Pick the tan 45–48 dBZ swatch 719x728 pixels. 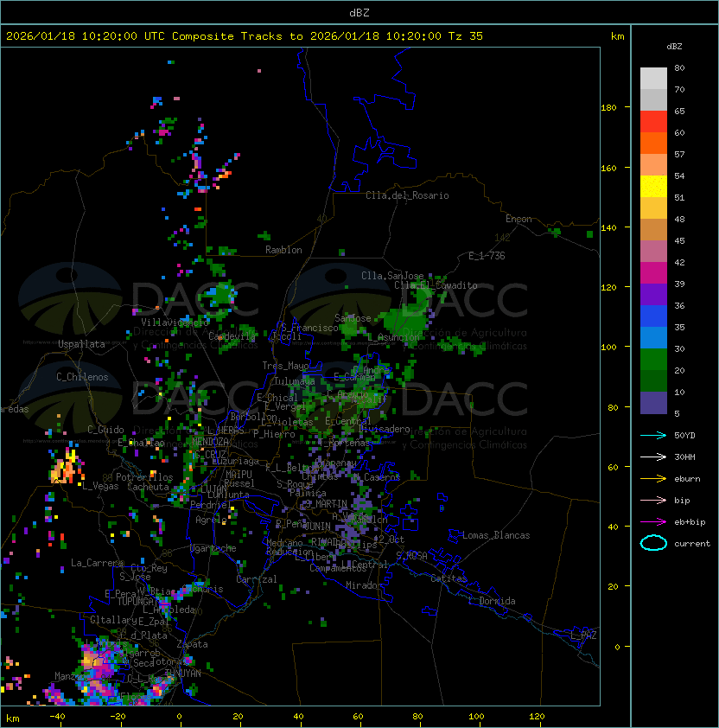(x=653, y=229)
